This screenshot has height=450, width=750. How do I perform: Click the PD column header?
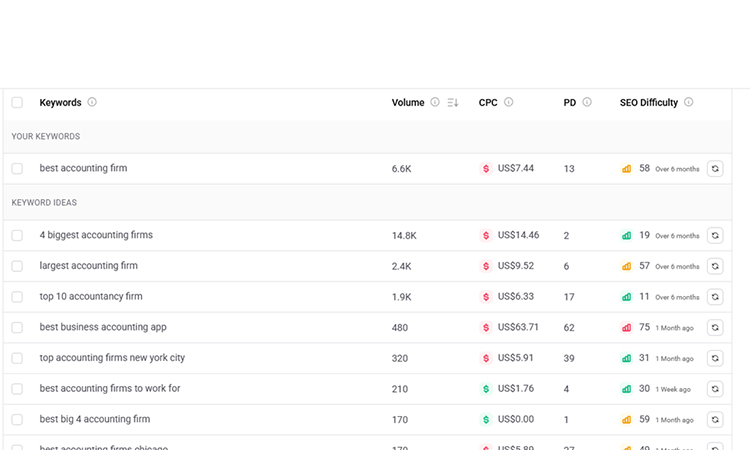coord(570,102)
